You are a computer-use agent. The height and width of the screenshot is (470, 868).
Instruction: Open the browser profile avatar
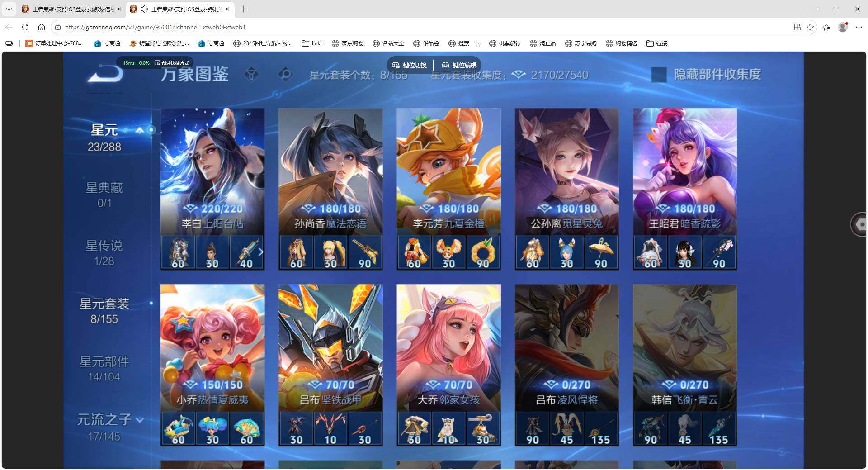tap(843, 27)
